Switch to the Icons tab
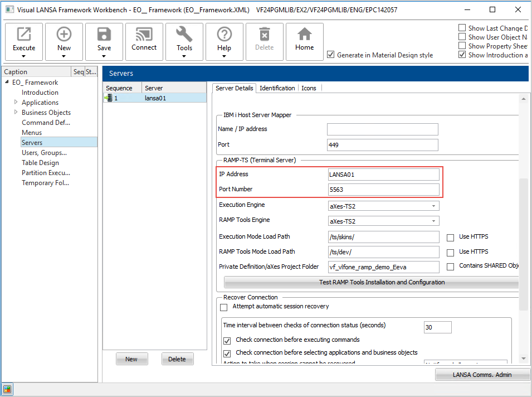Image resolution: width=532 pixels, height=397 pixels. 309,88
